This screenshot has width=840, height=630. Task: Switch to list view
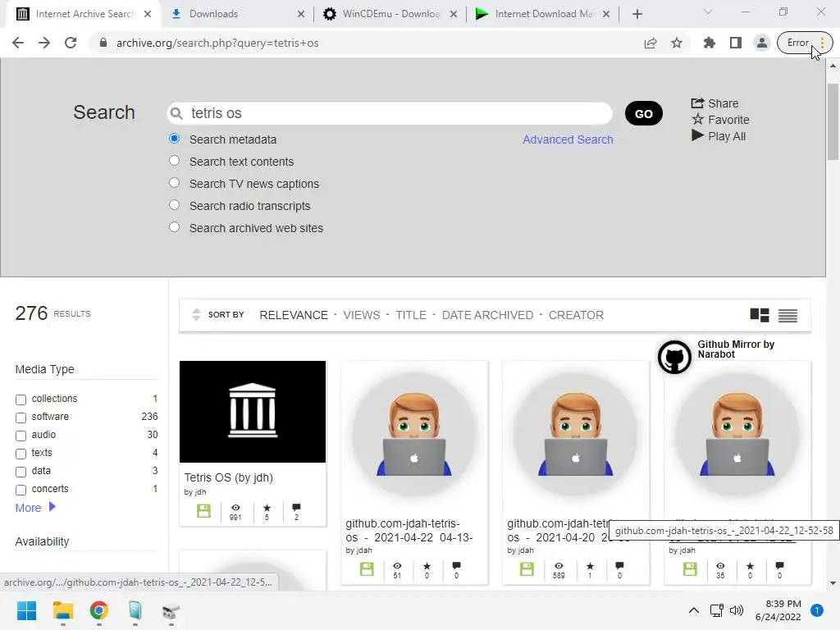787,316
